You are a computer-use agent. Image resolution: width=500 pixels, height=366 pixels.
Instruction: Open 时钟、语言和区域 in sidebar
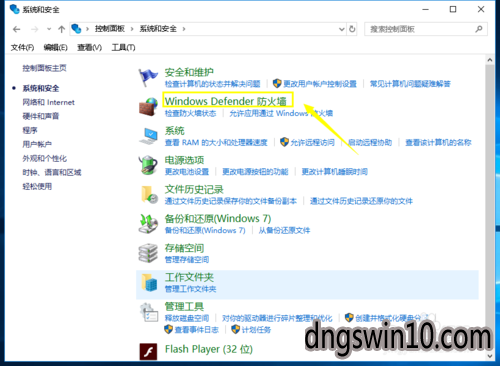tap(52, 172)
